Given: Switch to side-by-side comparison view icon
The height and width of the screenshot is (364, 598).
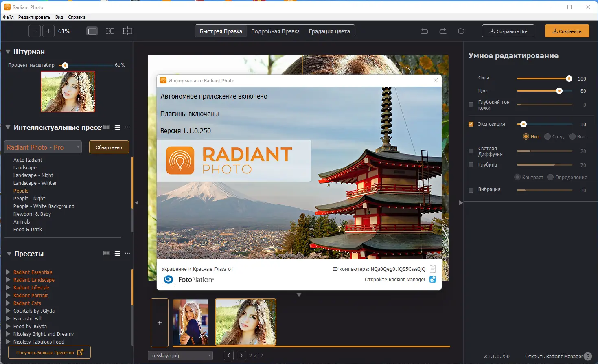Looking at the screenshot, I should point(110,31).
